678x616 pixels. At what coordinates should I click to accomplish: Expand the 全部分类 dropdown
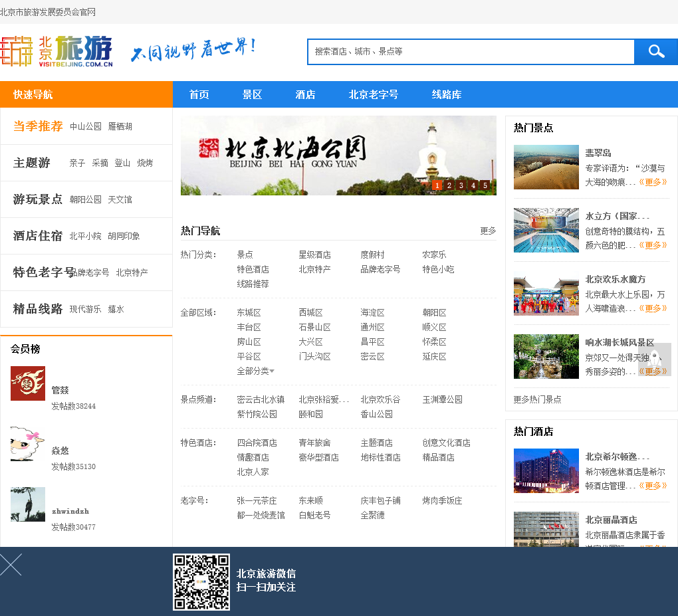256,371
